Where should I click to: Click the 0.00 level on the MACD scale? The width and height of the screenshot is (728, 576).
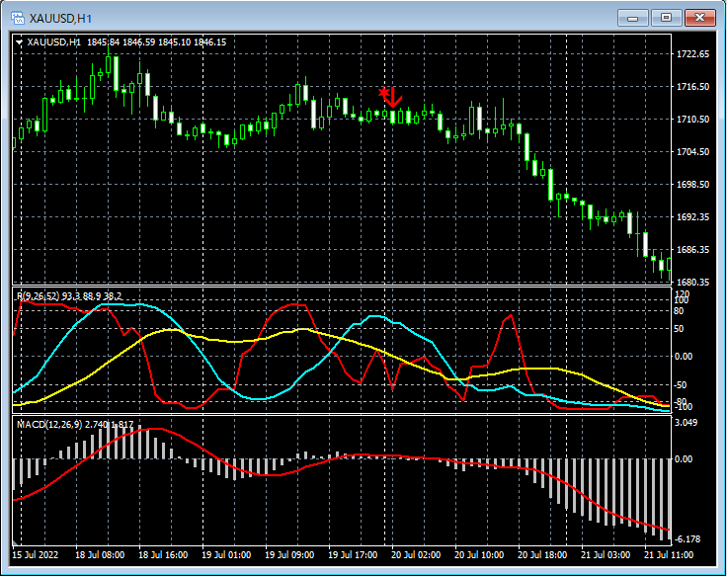(x=683, y=459)
